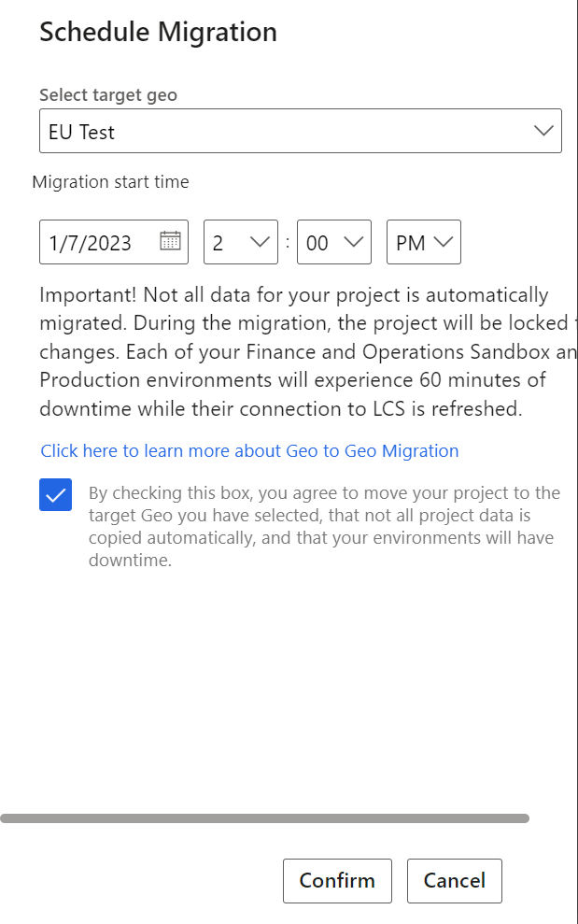Confirm the scheduled migration
Screen dimensions: 578x924
tap(337, 880)
